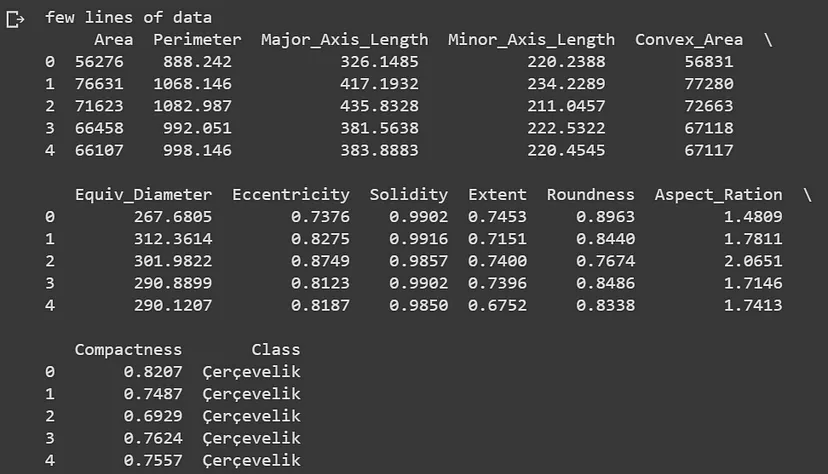Select the Perimeter value 1082.987
This screenshot has height=474, width=828.
click(192, 106)
